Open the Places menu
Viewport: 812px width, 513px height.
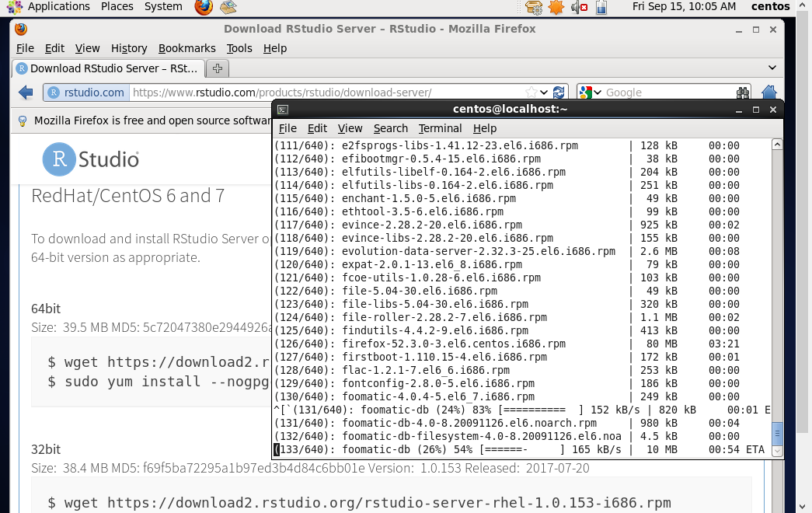[117, 6]
